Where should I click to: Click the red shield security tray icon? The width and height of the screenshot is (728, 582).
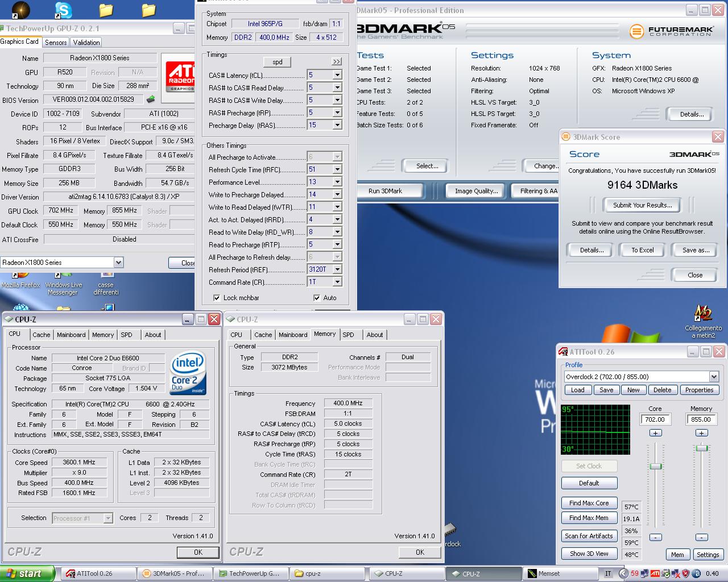click(x=685, y=573)
